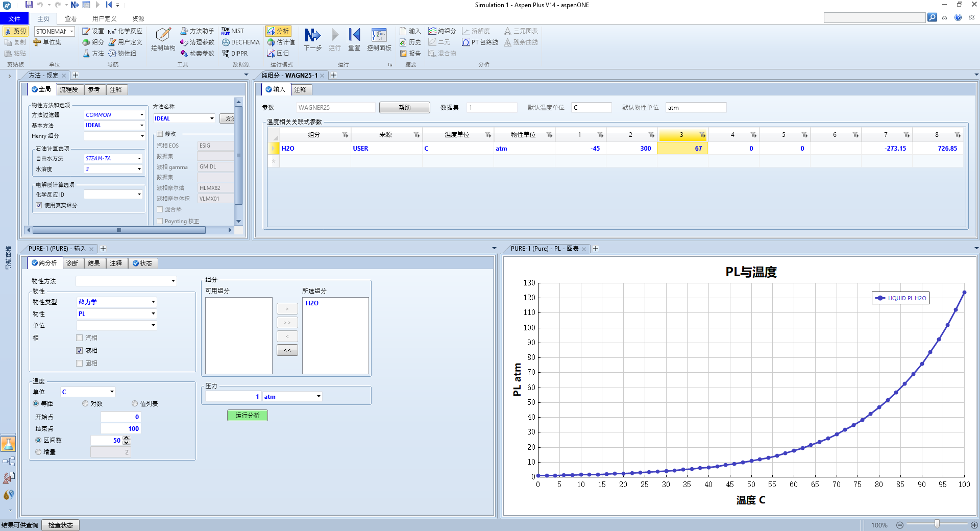The height and width of the screenshot is (531, 980).
Task: Open the Setup (设置) navigation icon
Action: [93, 31]
